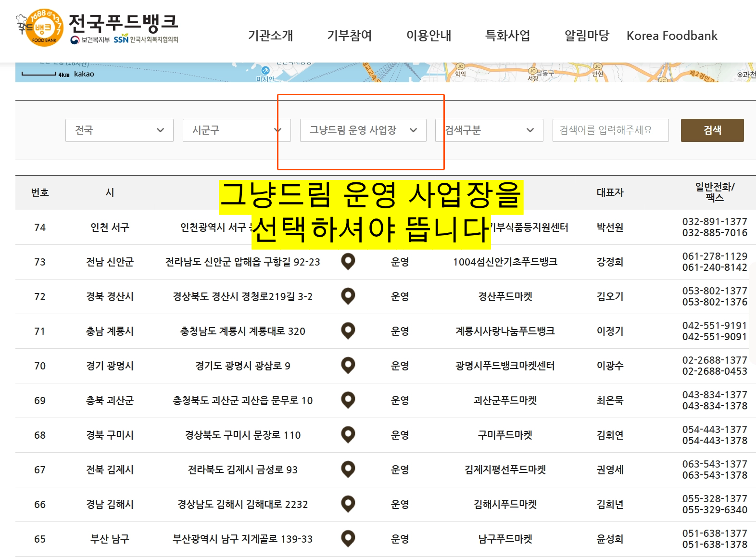This screenshot has height=559, width=756.
Task: Click representative name 윤성희
Action: click(x=610, y=539)
